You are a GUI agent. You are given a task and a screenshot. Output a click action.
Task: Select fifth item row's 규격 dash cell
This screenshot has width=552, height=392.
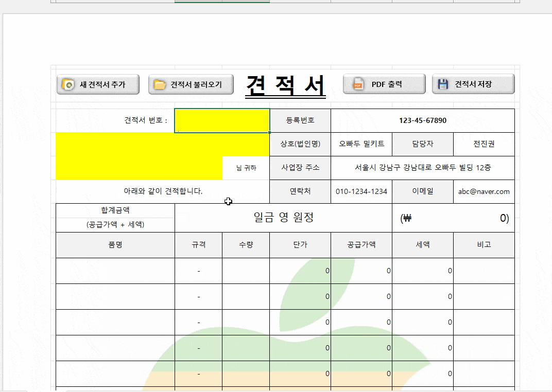[x=199, y=373]
